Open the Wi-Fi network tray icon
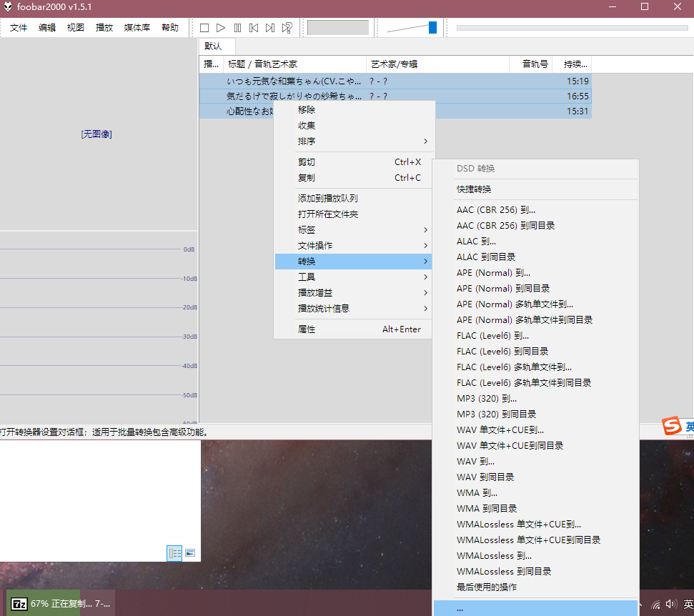The image size is (694, 616). (655, 605)
